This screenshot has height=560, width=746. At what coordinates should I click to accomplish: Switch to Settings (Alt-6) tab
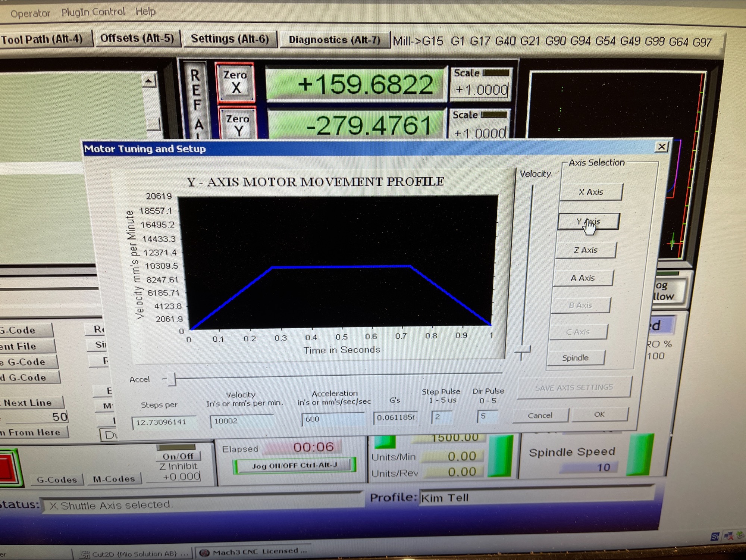tap(229, 39)
